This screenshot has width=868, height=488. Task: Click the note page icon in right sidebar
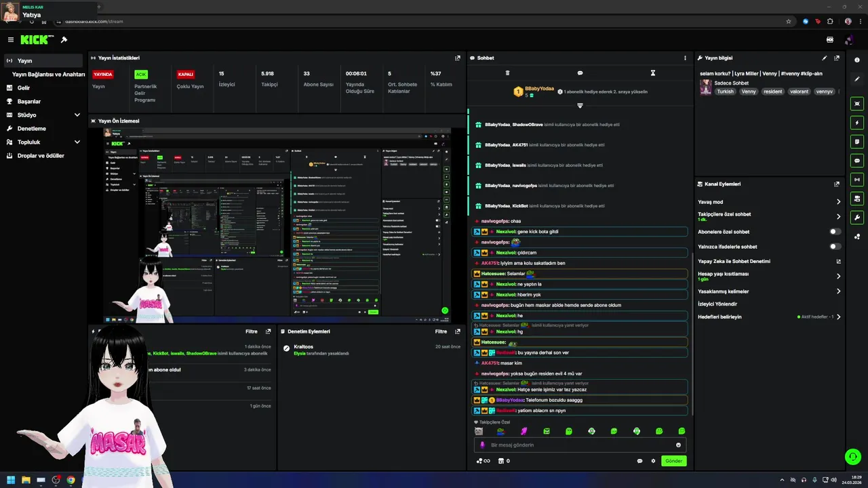[x=857, y=142]
